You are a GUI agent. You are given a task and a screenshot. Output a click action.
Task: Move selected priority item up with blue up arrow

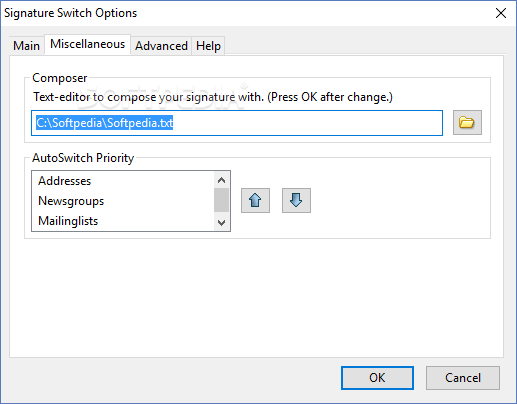[x=255, y=200]
